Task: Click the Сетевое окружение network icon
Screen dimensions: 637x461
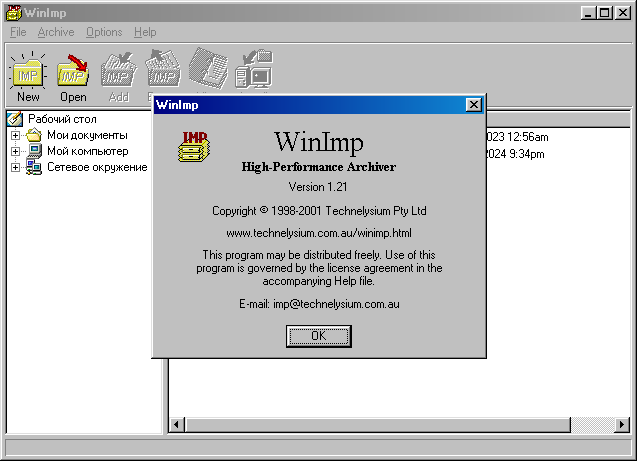Action: [34, 167]
